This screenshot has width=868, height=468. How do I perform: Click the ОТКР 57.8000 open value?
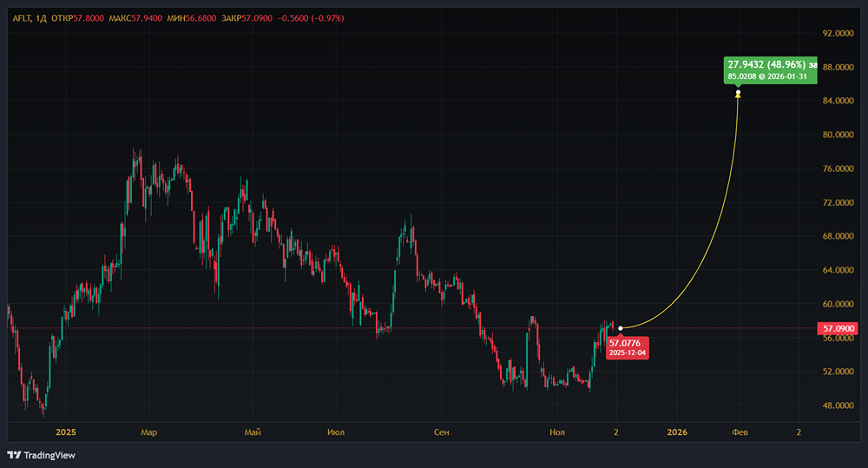pyautogui.click(x=77, y=18)
